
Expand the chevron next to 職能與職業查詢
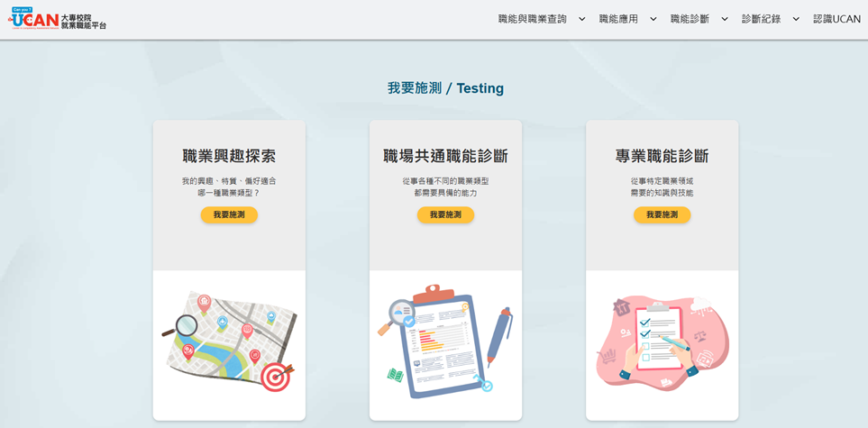pos(581,19)
